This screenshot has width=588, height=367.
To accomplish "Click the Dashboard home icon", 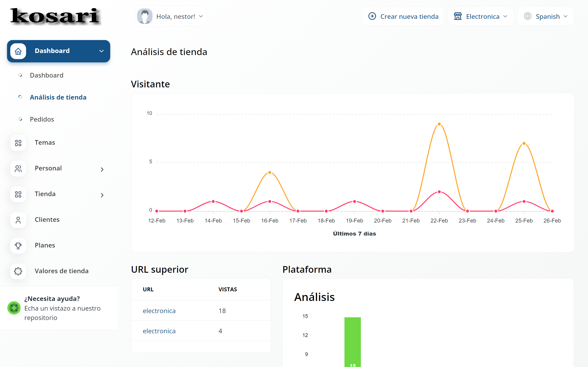I will click(x=18, y=51).
